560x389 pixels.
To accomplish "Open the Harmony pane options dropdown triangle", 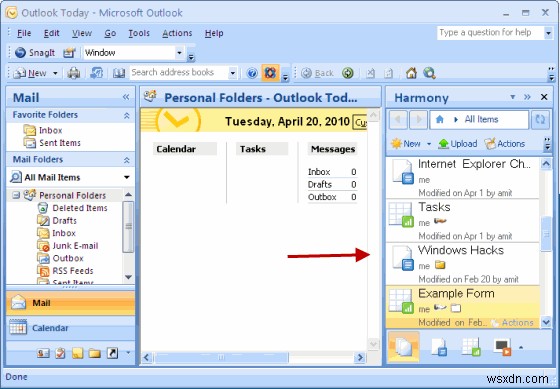I will point(513,97).
